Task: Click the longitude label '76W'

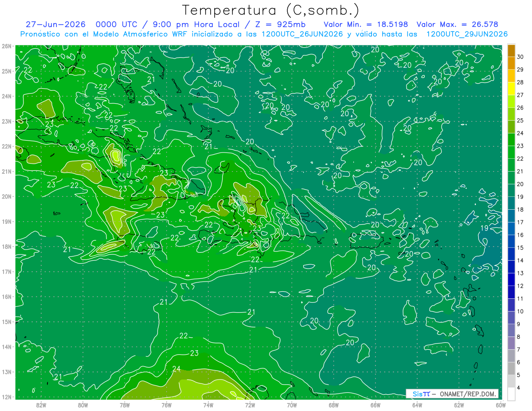Action: click(x=166, y=405)
